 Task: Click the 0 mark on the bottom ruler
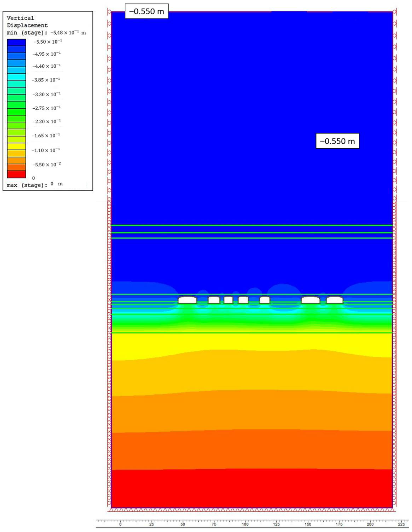click(x=120, y=524)
